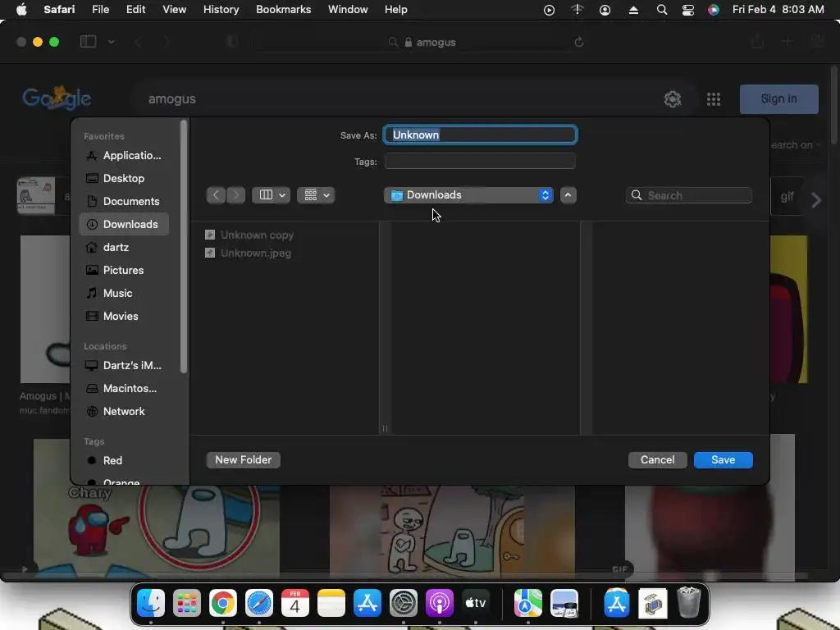This screenshot has height=630, width=840.
Task: Choose the Red tag
Action: 124,461
